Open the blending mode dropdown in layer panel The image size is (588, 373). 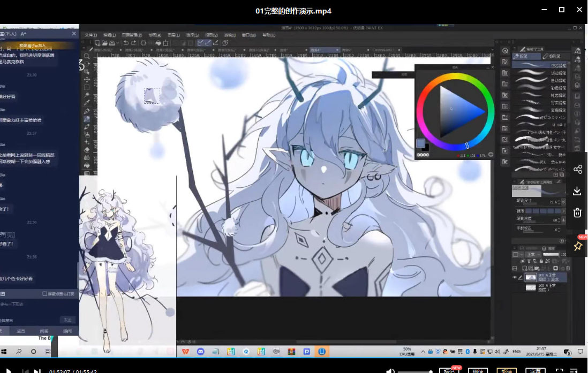(532, 255)
